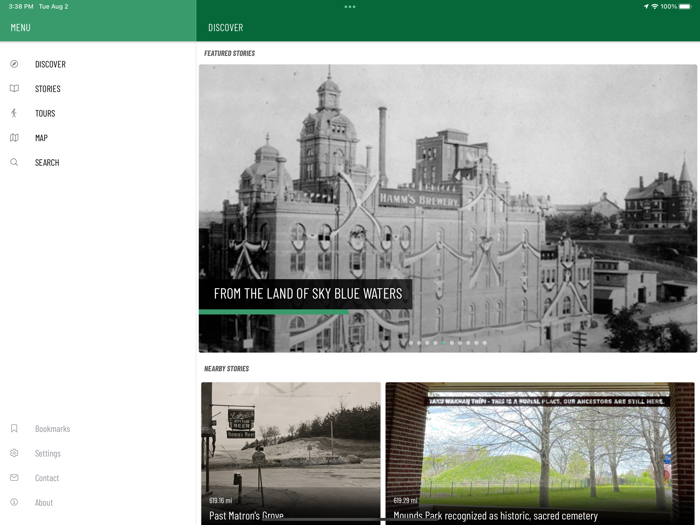Click the three-dot multitasking indicator at top
The height and width of the screenshot is (525, 700).
point(350,7)
